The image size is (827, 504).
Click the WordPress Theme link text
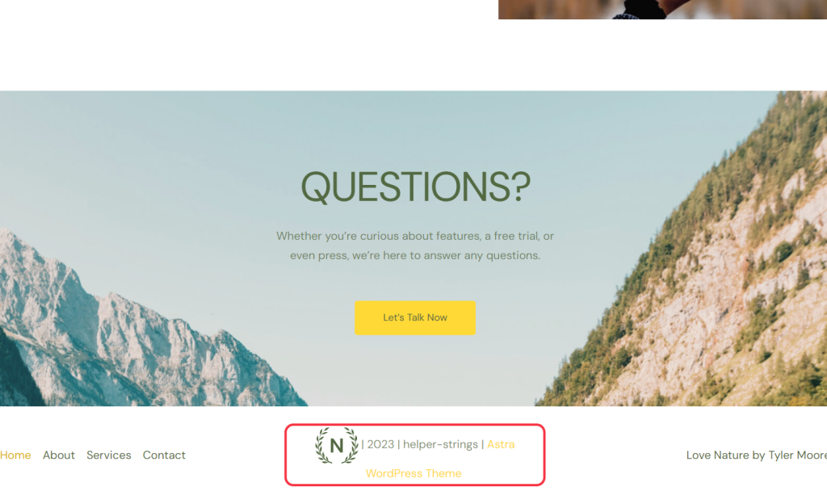[x=413, y=473]
